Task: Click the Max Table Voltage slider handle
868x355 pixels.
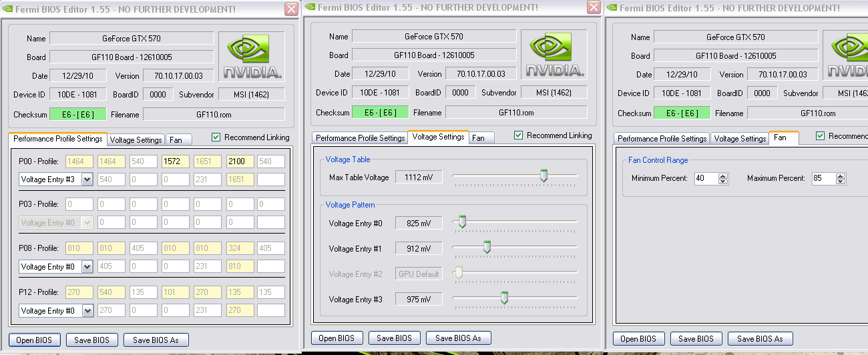Action: 544,176
